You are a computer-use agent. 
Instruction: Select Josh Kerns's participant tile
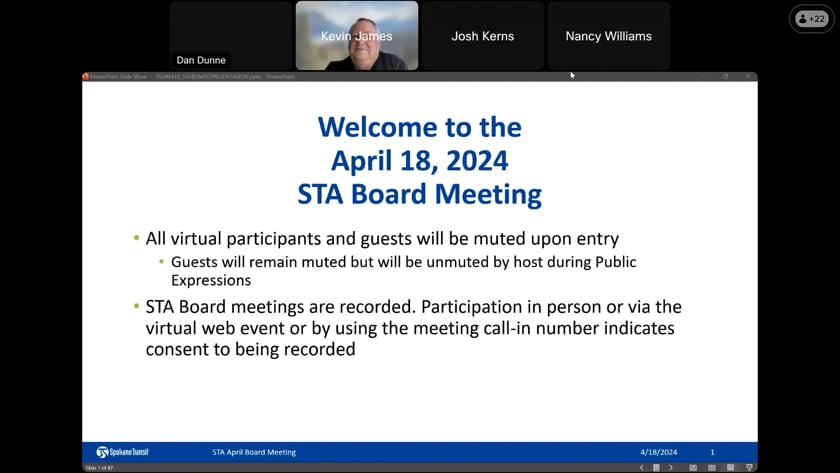point(483,35)
